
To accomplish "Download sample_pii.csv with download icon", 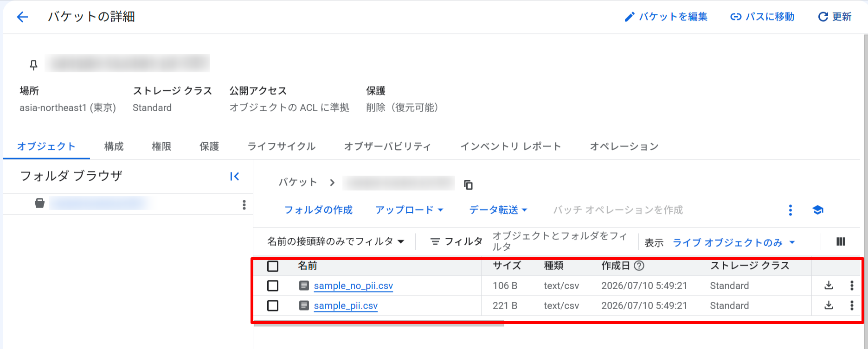I will tap(829, 305).
